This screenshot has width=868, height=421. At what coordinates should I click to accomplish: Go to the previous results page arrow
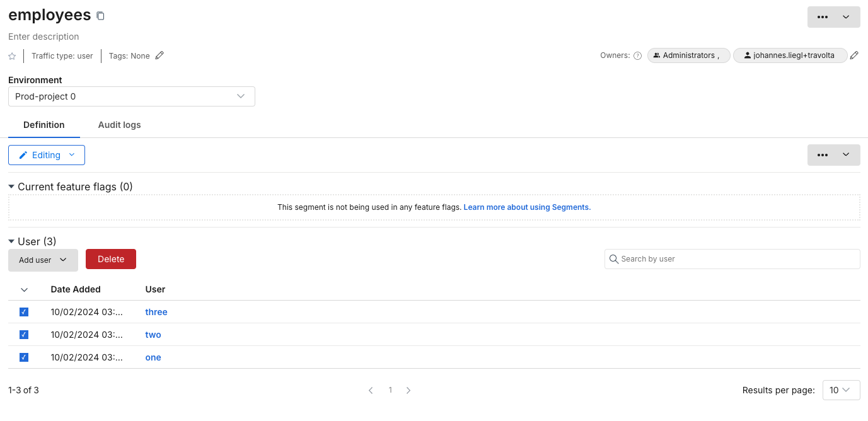[371, 391]
